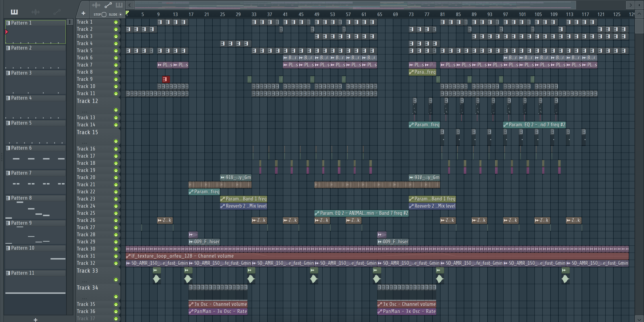644x322 pixels.
Task: Click the vertical scrollbar up arrow
Action: (639, 14)
